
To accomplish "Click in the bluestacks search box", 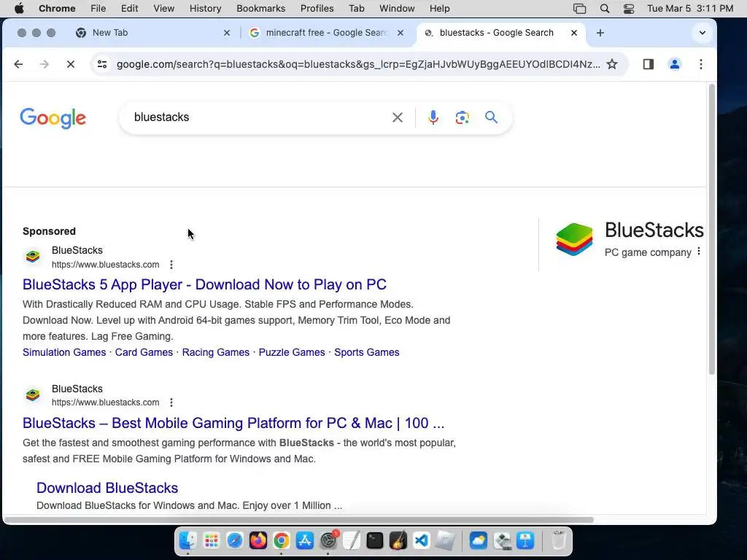I will (258, 117).
